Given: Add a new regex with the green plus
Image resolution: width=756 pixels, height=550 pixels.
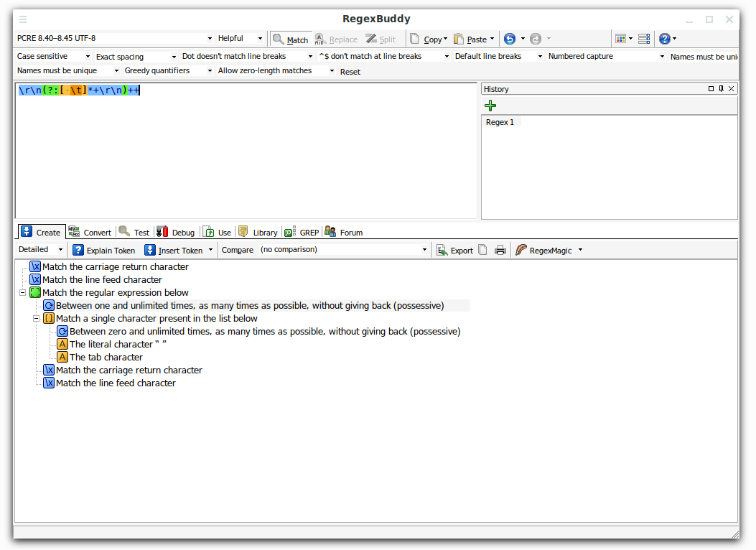Looking at the screenshot, I should click(x=490, y=105).
